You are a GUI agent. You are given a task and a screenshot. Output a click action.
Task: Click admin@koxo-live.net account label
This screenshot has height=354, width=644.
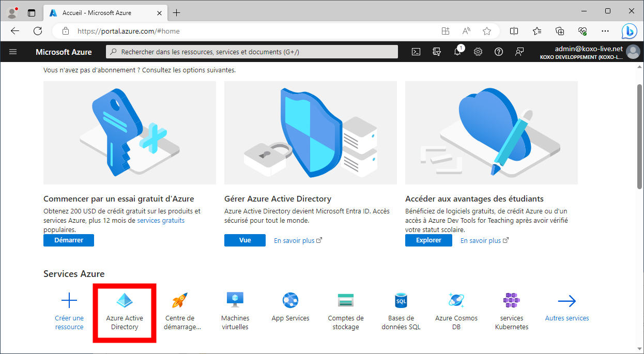[x=589, y=49]
